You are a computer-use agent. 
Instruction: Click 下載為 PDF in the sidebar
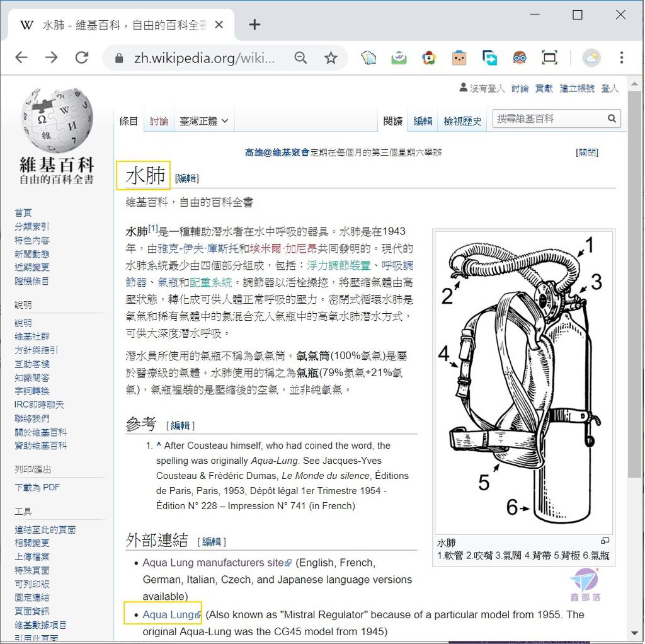tap(37, 487)
